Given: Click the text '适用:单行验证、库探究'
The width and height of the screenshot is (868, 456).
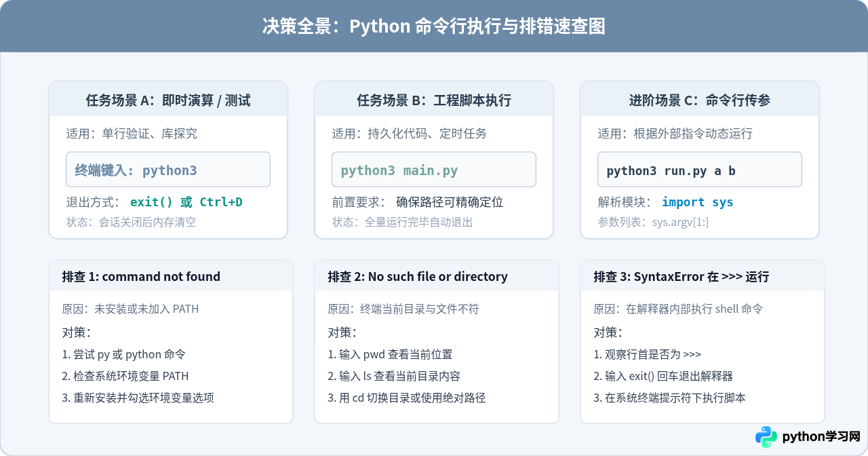Looking at the screenshot, I should pos(132,134).
